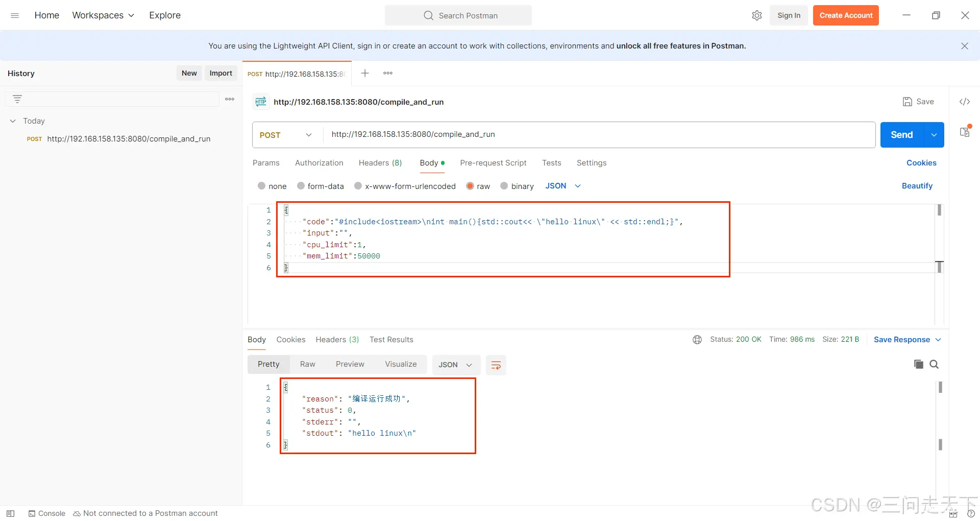This screenshot has height=521, width=980.
Task: Switch response view to Raw
Action: (x=308, y=364)
